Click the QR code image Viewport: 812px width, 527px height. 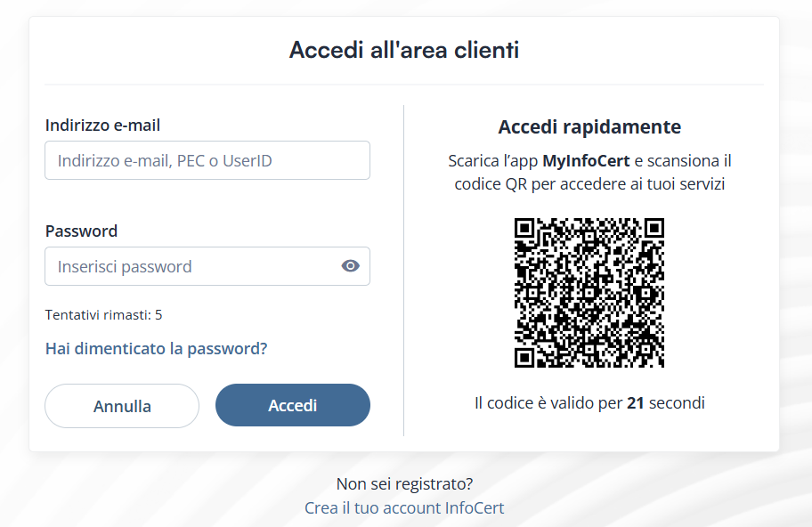589,293
